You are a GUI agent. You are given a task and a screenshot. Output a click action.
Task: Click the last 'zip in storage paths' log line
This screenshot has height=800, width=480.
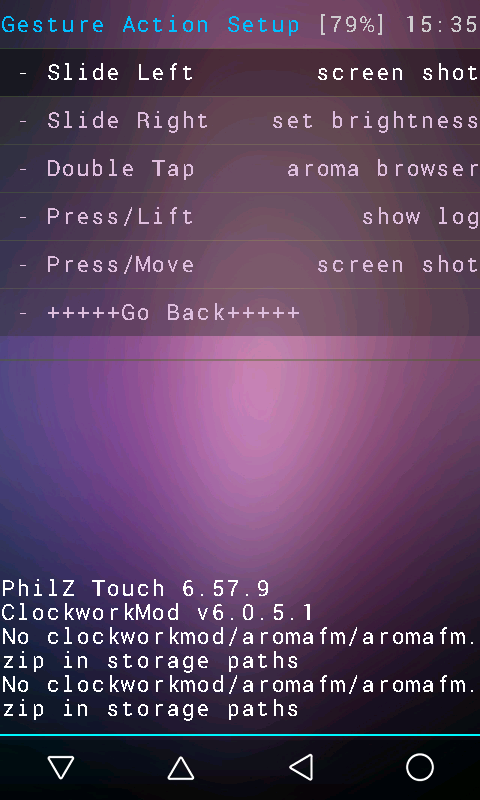(x=150, y=709)
